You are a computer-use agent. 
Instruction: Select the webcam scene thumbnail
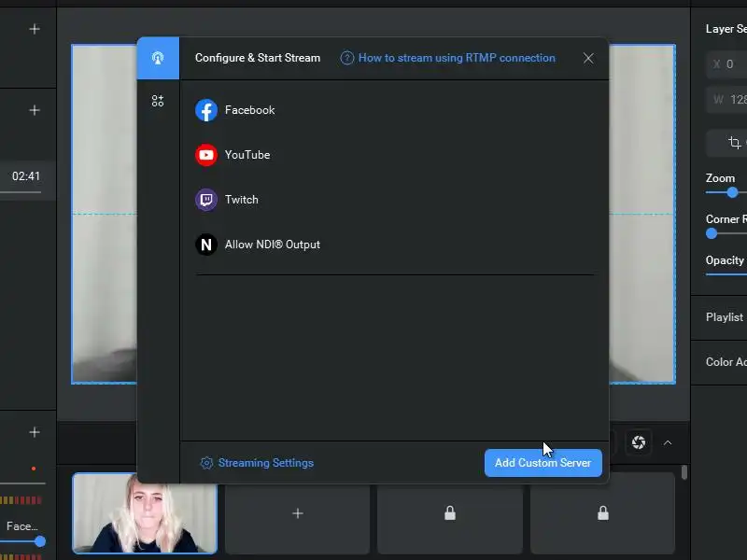[145, 513]
